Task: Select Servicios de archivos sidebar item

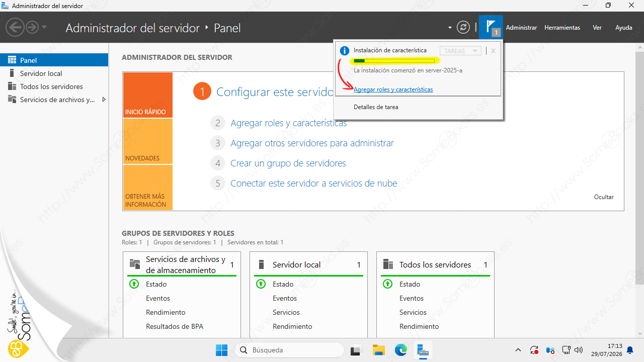Action: pos(54,100)
